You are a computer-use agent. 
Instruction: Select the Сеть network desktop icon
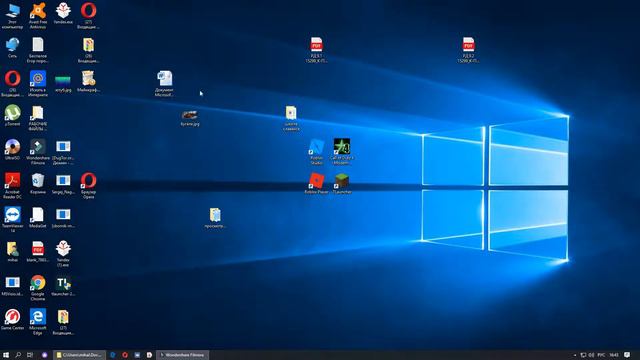[12, 47]
